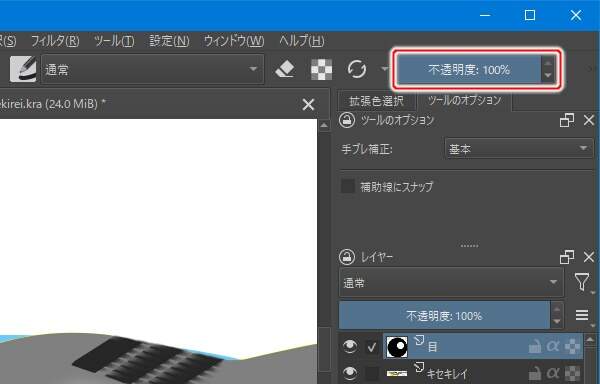Float the ツールのオプション docker
This screenshot has width=600, height=384.
pyautogui.click(x=567, y=120)
